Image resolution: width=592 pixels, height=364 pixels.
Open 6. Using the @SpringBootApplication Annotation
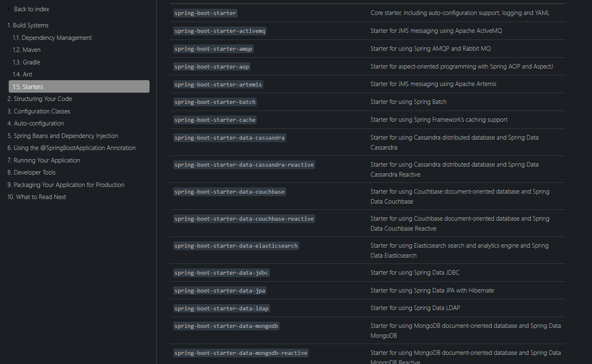71,148
